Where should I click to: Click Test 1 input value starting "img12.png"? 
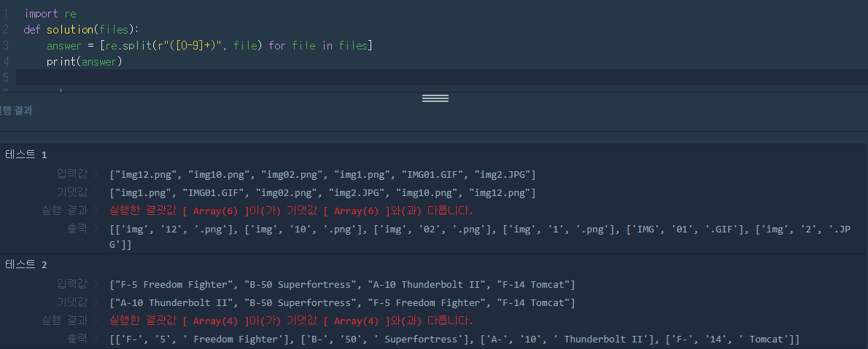322,175
